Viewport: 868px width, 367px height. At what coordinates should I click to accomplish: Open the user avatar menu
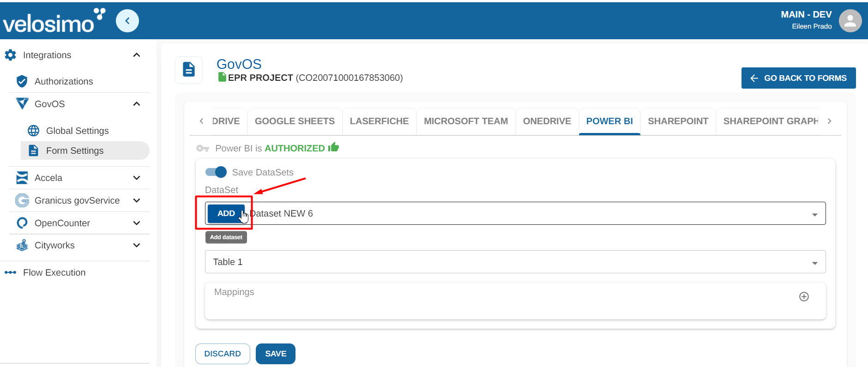(850, 21)
